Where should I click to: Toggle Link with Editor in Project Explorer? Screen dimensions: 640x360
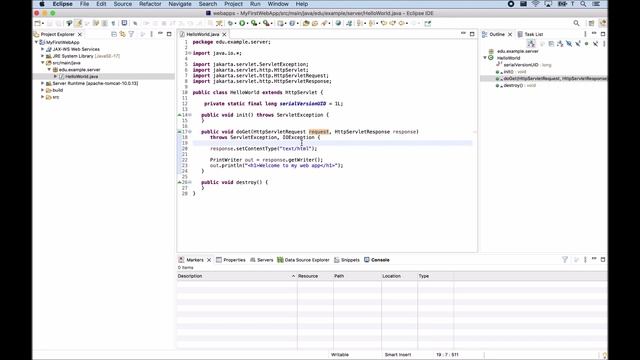click(x=122, y=34)
